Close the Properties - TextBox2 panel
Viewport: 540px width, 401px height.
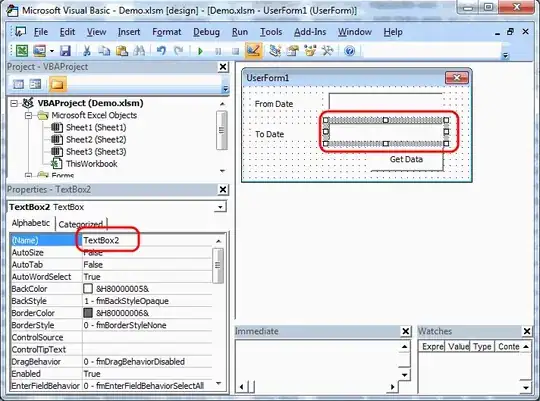[x=223, y=189]
